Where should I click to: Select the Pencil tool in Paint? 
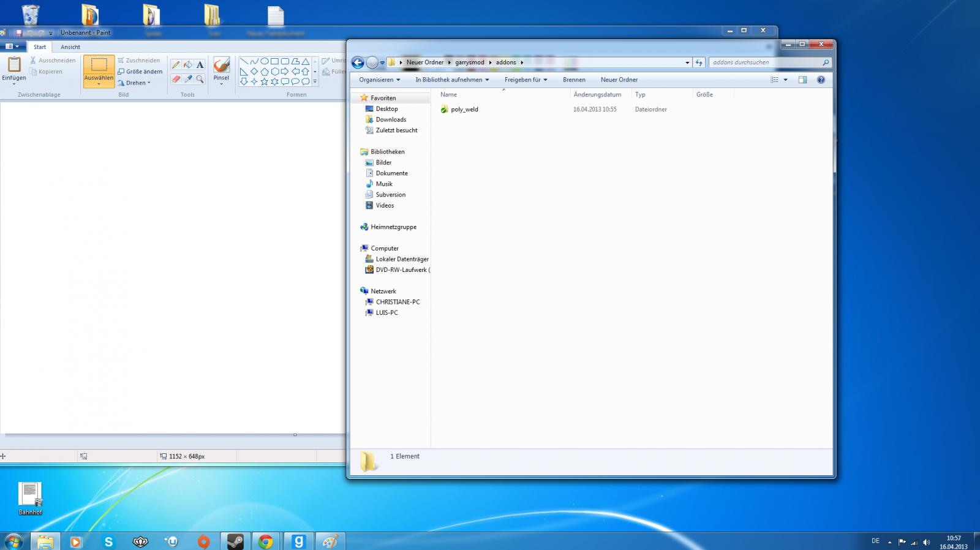click(176, 65)
